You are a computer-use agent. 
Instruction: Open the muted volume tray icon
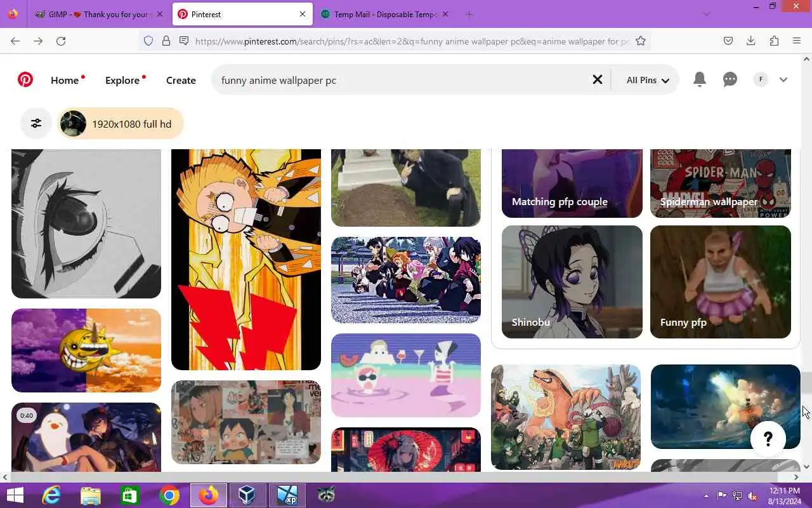(752, 496)
